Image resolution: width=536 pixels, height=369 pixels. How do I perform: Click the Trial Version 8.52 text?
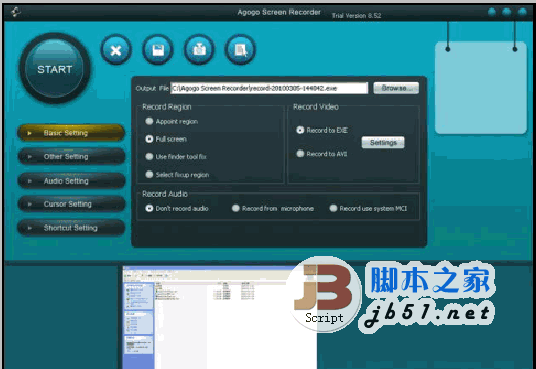356,15
